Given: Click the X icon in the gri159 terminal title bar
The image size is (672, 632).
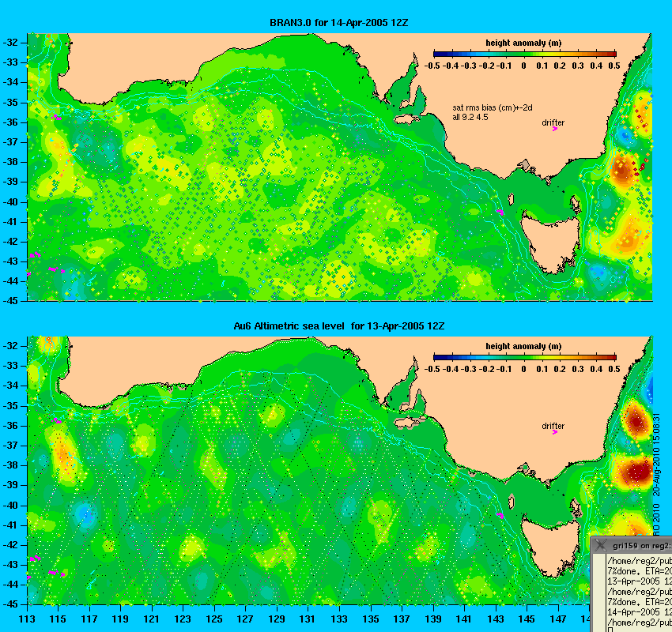Looking at the screenshot, I should tap(601, 546).
